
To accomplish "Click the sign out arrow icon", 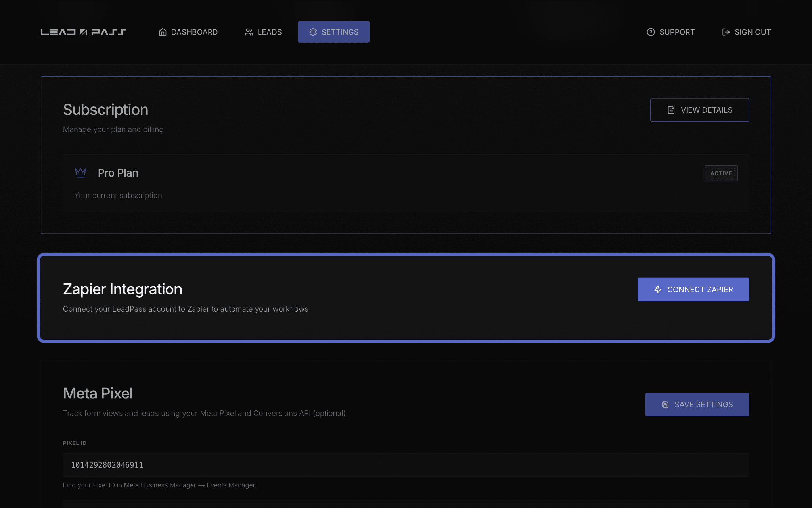I will pos(726,32).
